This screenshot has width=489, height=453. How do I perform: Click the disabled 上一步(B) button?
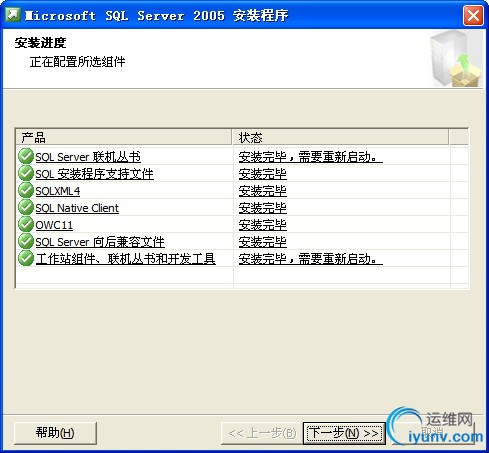(262, 433)
